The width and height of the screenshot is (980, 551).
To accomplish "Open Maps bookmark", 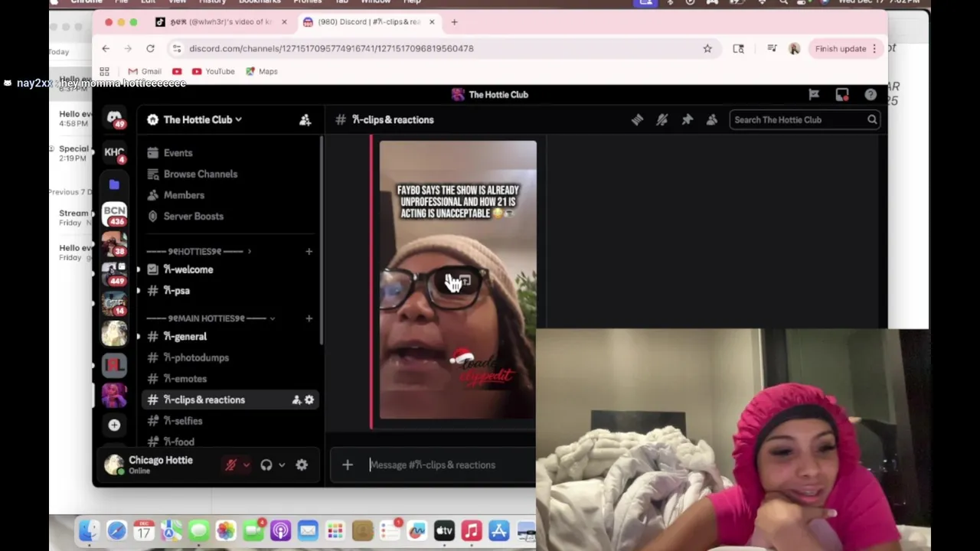I will pyautogui.click(x=261, y=71).
